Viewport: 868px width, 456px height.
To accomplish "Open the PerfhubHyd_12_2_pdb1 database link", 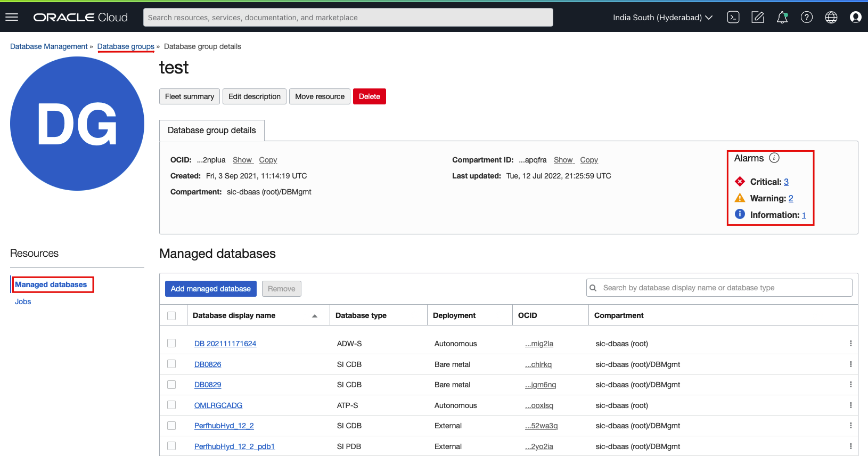I will [x=235, y=446].
